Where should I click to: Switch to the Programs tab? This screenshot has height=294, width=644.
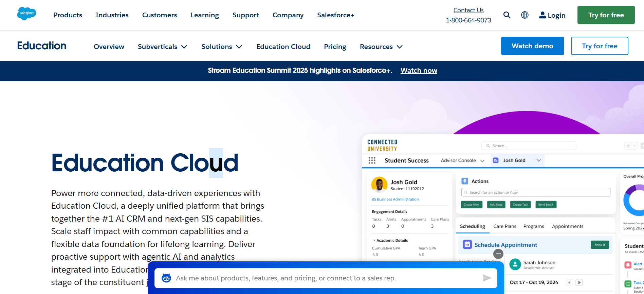pos(534,226)
